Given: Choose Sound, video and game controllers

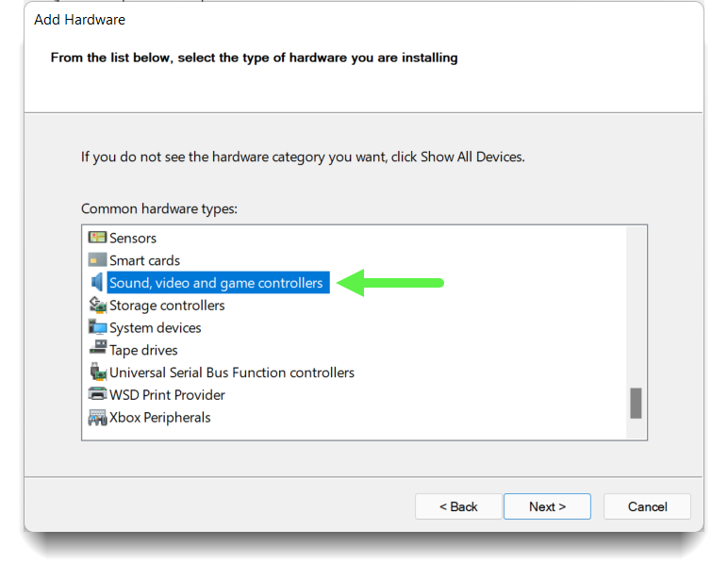Looking at the screenshot, I should click(x=218, y=283).
